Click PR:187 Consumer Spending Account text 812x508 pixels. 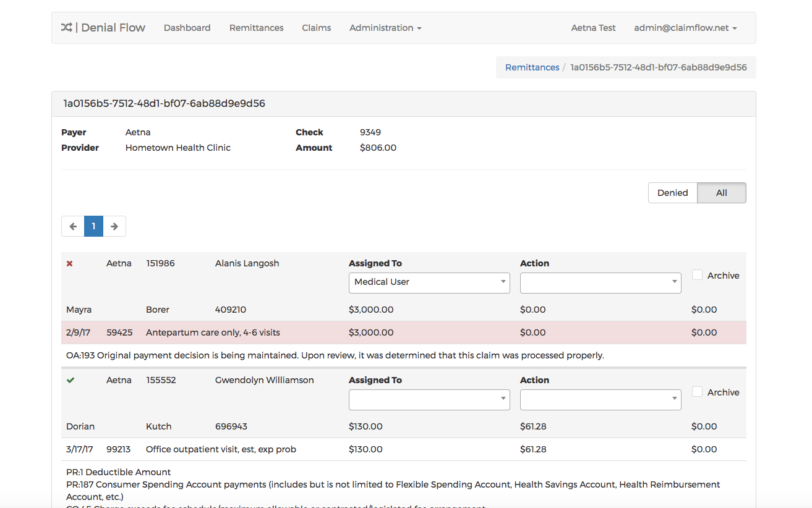(x=393, y=491)
